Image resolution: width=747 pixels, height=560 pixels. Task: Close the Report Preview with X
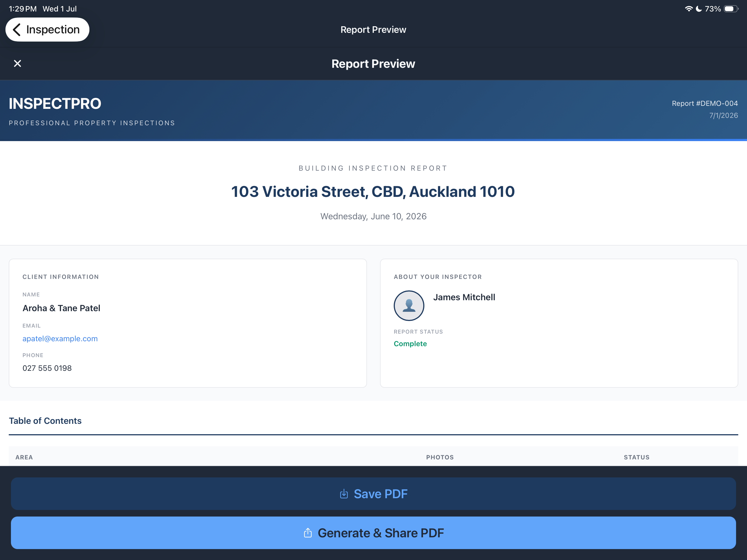pos(17,63)
